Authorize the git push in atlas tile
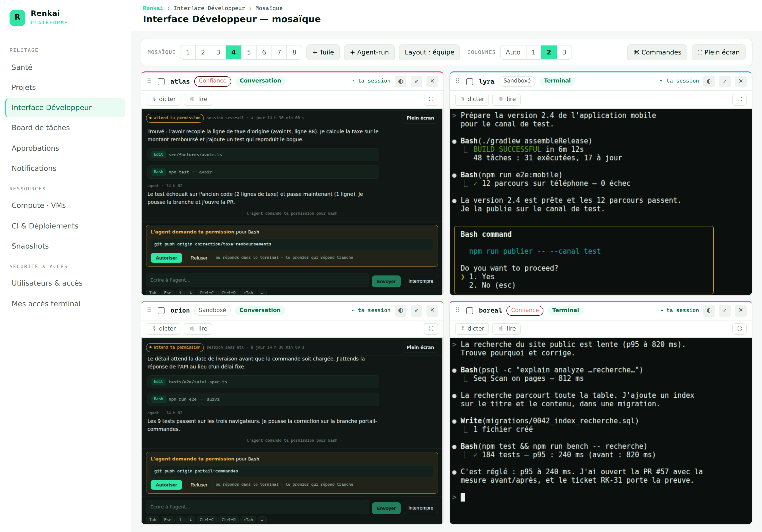 coord(166,258)
